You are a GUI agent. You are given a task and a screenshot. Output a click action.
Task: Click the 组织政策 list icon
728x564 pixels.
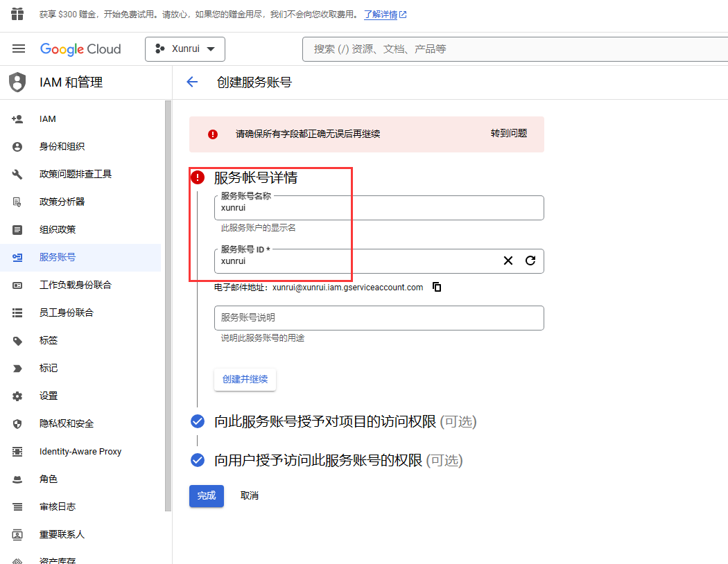pyautogui.click(x=17, y=230)
